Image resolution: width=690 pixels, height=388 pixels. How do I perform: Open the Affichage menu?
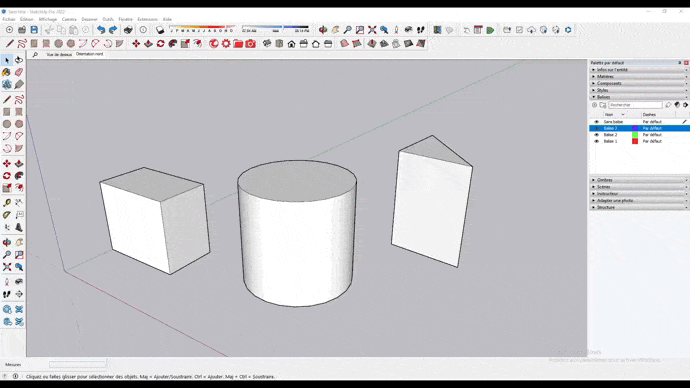pyautogui.click(x=48, y=19)
